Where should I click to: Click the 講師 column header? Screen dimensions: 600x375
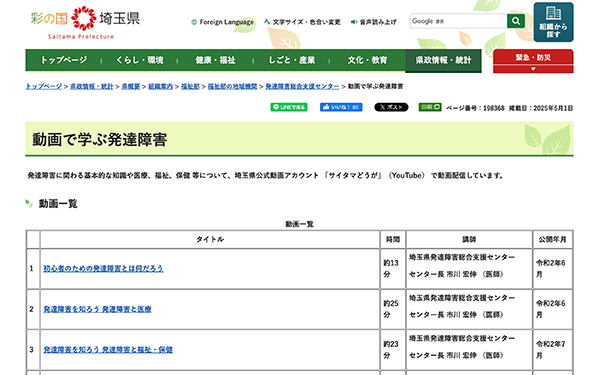pyautogui.click(x=469, y=240)
